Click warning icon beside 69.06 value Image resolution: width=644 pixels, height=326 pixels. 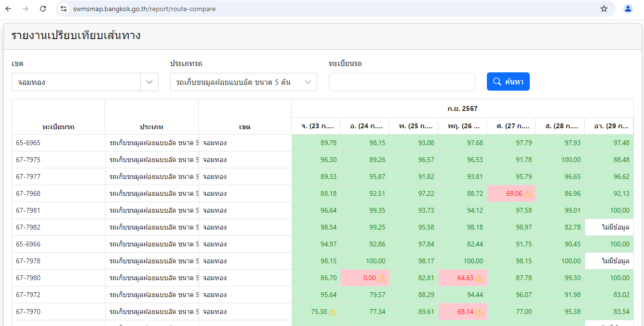pyautogui.click(x=528, y=194)
